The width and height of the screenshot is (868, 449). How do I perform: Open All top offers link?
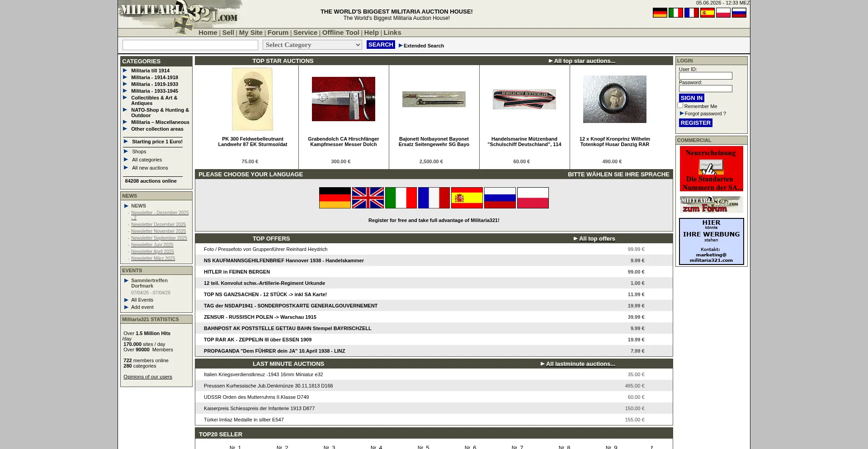(x=597, y=238)
